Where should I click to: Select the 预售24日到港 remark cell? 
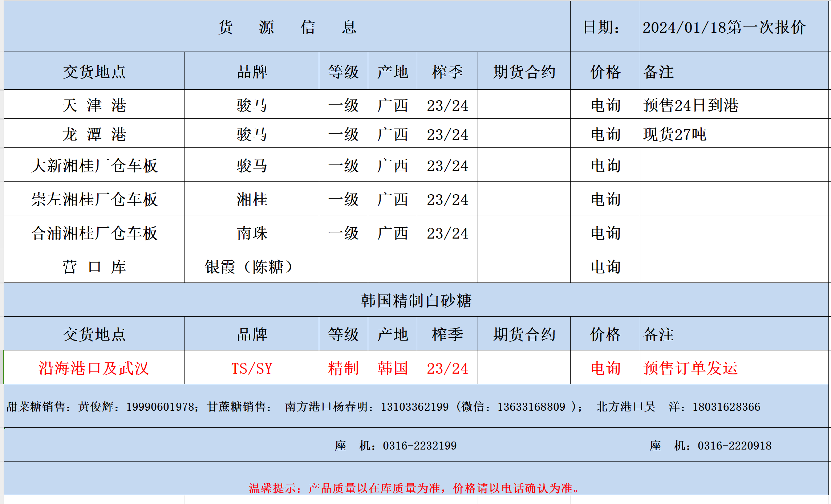pos(691,105)
